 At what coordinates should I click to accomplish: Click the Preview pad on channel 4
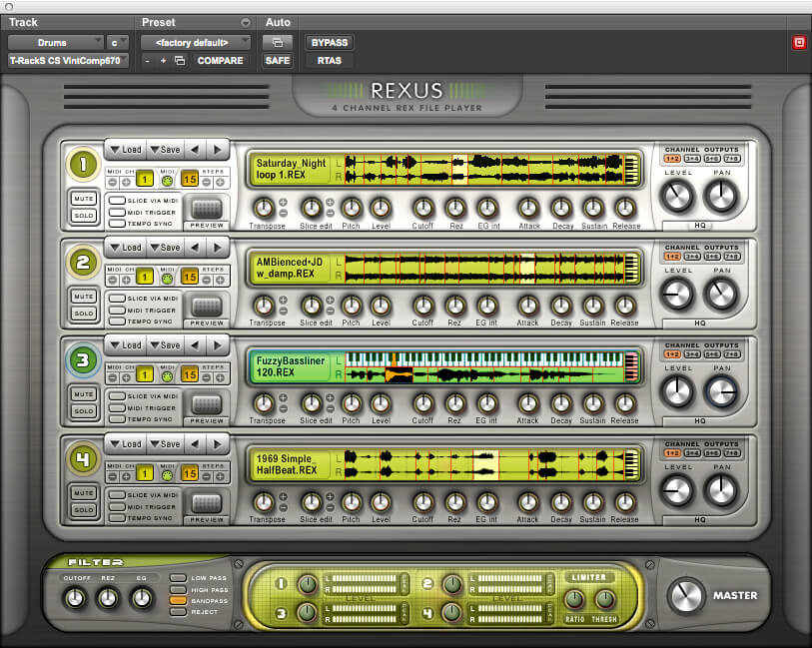pyautogui.click(x=207, y=503)
